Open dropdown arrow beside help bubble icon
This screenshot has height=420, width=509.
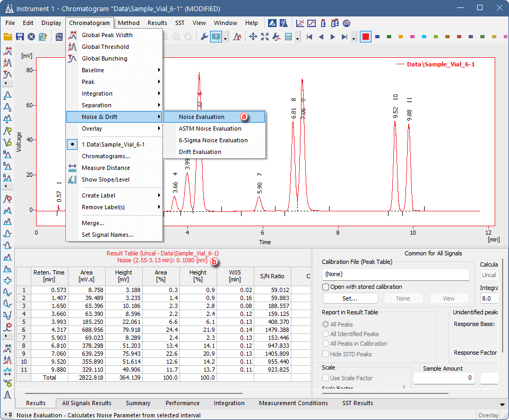[x=225, y=38]
